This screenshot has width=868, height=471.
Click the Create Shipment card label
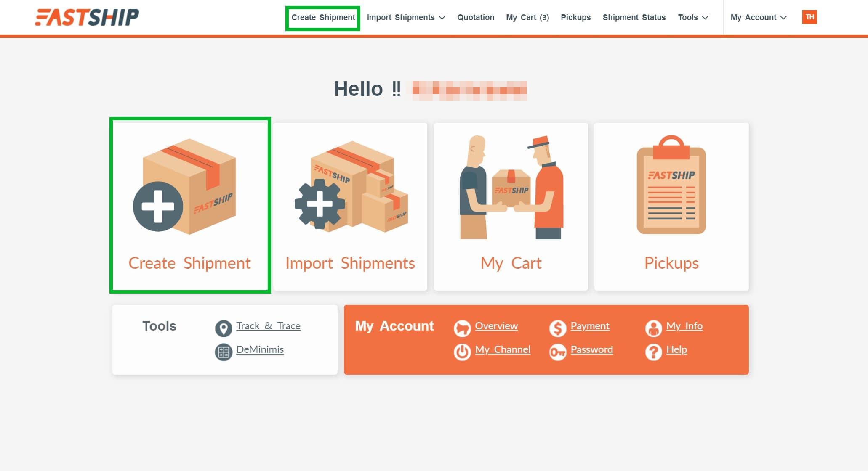tap(189, 263)
